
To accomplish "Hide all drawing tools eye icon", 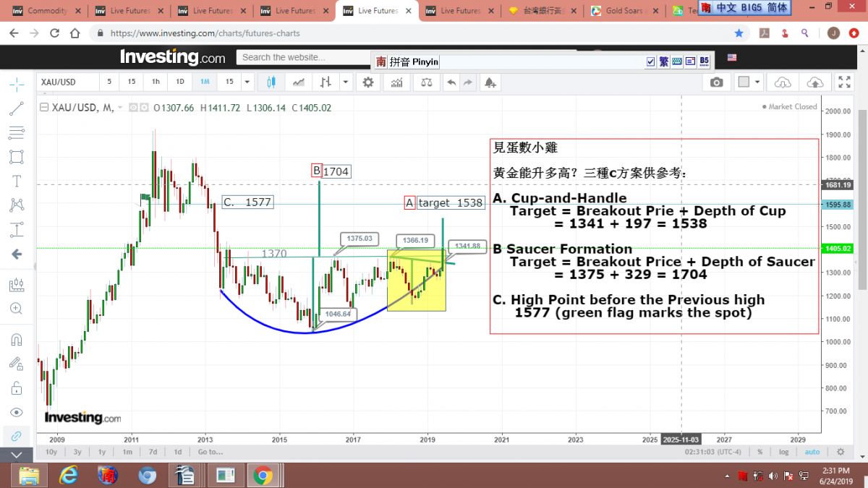I will [16, 412].
